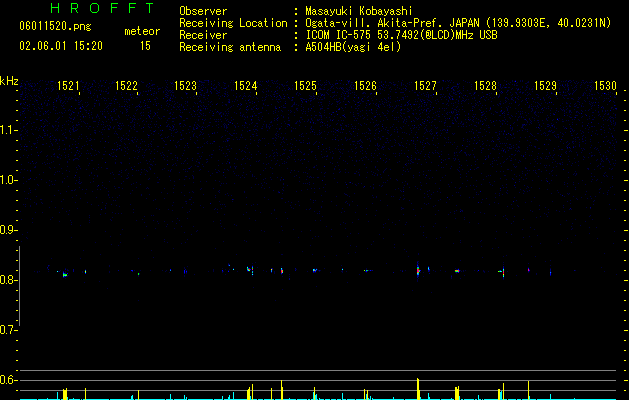Click the timestamp 02.06.01 15:20
The image size is (629, 400).
61,46
